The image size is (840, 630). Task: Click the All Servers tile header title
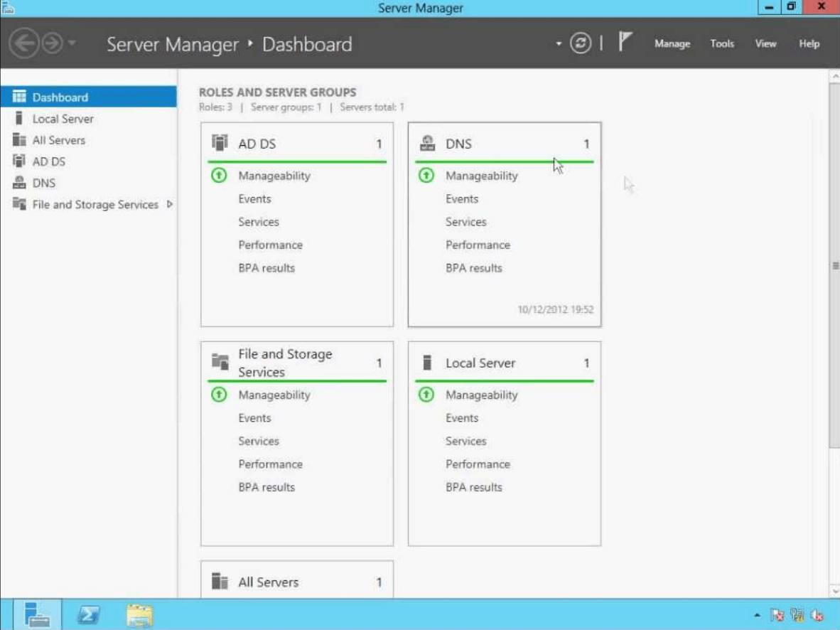click(x=268, y=582)
